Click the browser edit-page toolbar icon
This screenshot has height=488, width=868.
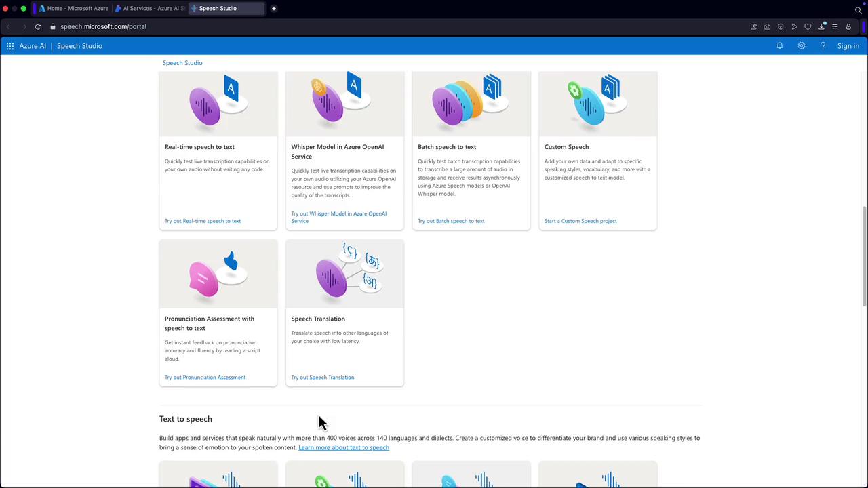[753, 26]
